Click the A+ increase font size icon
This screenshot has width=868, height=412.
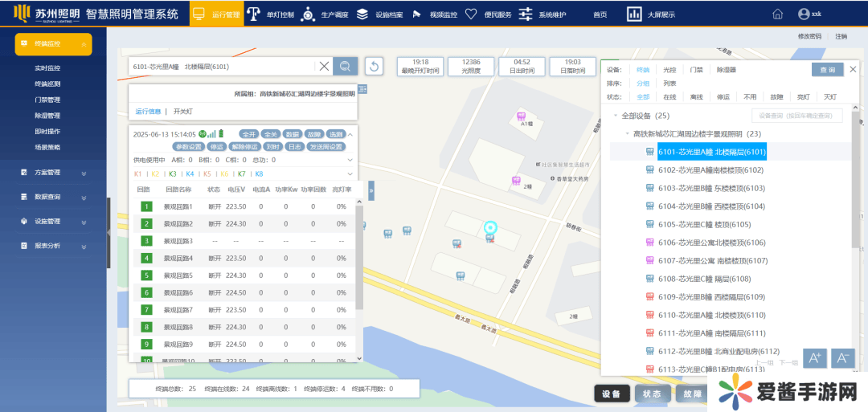[x=814, y=357]
